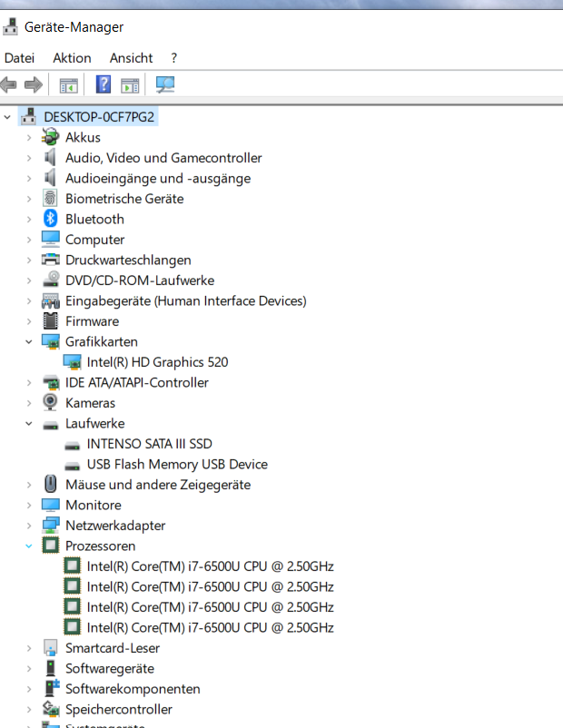Click the Druckwarteschlangen printer icon
This screenshot has height=728, width=563.
coord(50,260)
